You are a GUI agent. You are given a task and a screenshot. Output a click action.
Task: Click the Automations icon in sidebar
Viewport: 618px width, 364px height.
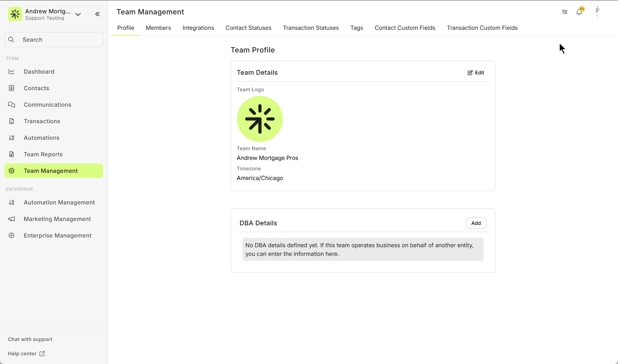tap(12, 138)
